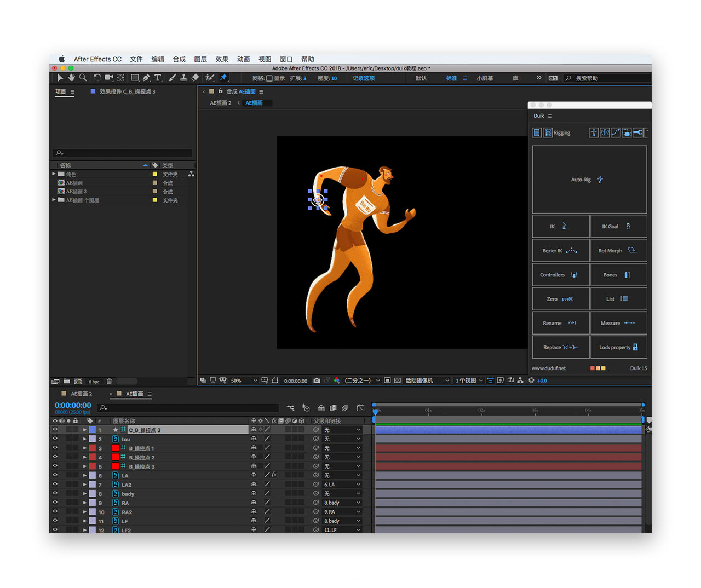Create new folder icon in project panel
701x588 pixels.
point(67,381)
